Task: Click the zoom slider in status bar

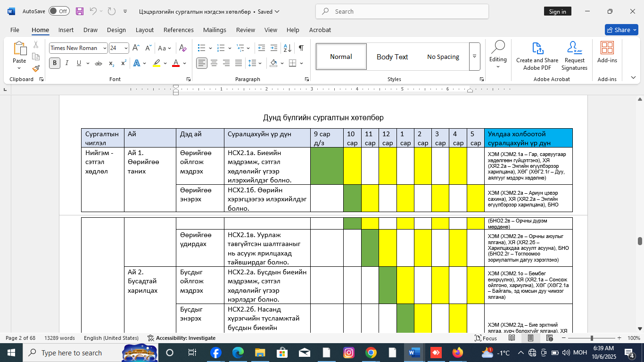Action: pyautogui.click(x=592, y=338)
